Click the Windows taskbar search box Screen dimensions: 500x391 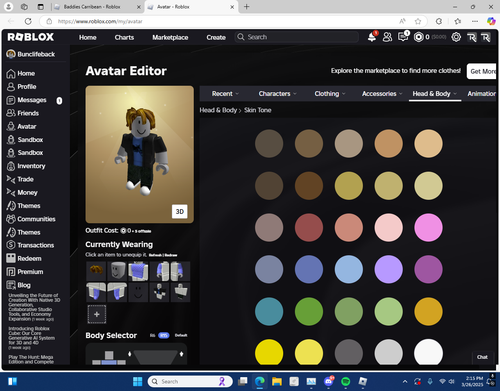point(190,381)
